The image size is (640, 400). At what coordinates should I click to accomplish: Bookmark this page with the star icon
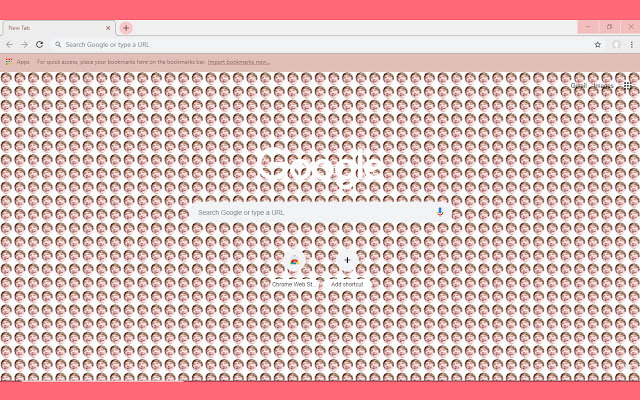[598, 44]
